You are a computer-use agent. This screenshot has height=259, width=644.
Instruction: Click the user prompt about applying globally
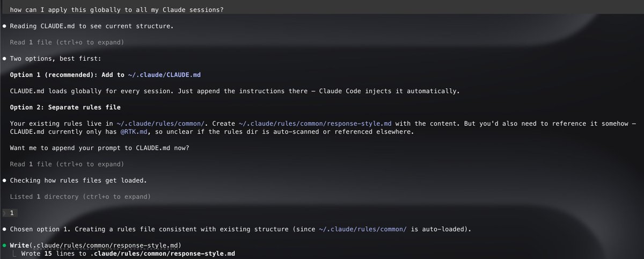click(x=117, y=9)
